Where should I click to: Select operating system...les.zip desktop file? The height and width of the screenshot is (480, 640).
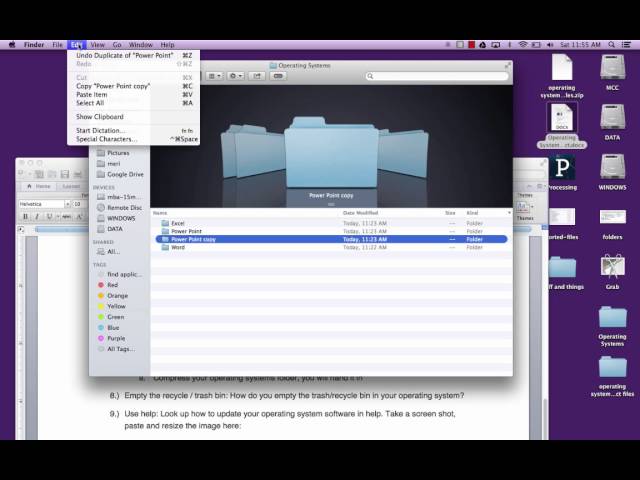click(562, 76)
